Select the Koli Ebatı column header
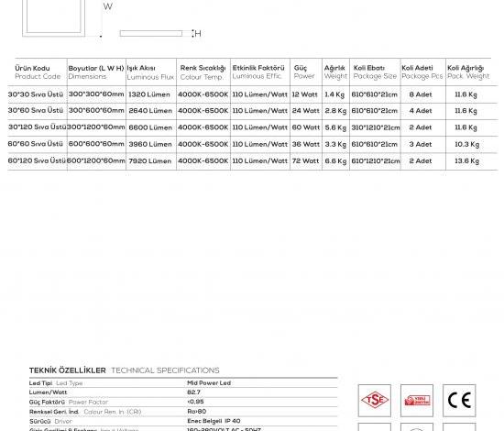This screenshot has width=504, height=431. click(375, 72)
